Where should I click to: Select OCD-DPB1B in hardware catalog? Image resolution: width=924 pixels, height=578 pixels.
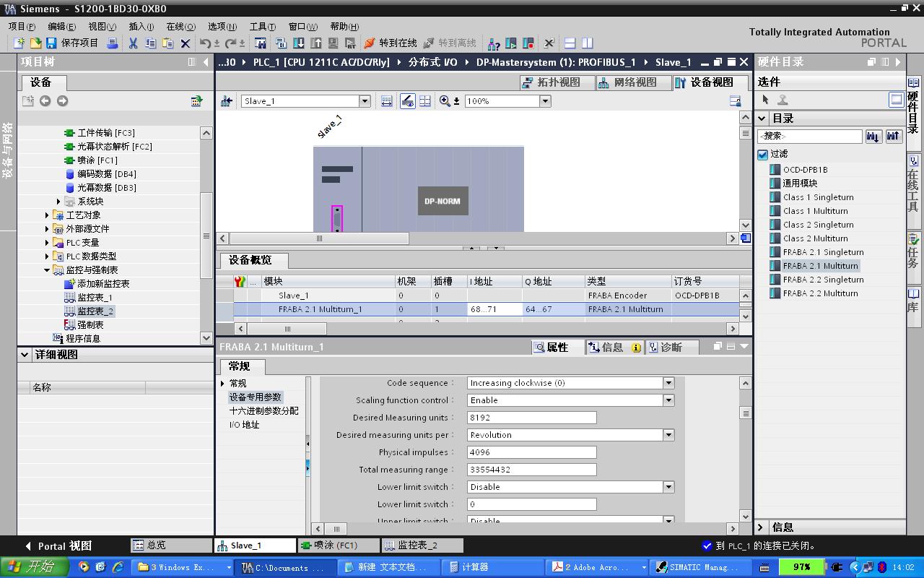click(x=806, y=170)
